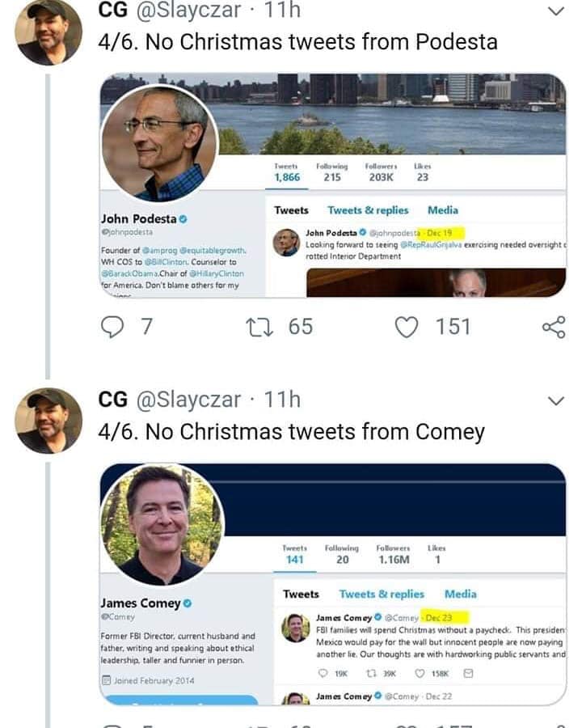The width and height of the screenshot is (582, 728).
Task: Share the Podesta Christmas tweet
Action: pyautogui.click(x=554, y=327)
